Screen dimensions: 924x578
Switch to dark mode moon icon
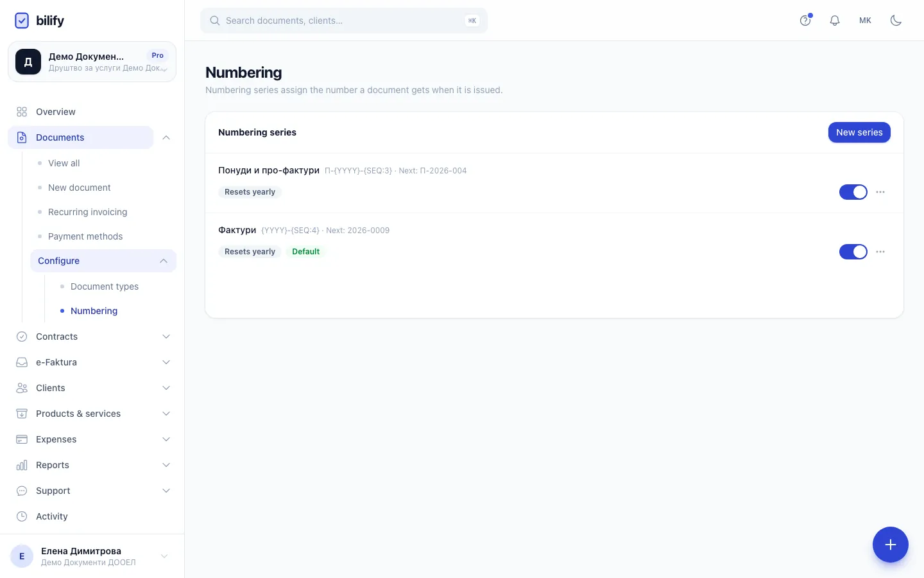896,21
